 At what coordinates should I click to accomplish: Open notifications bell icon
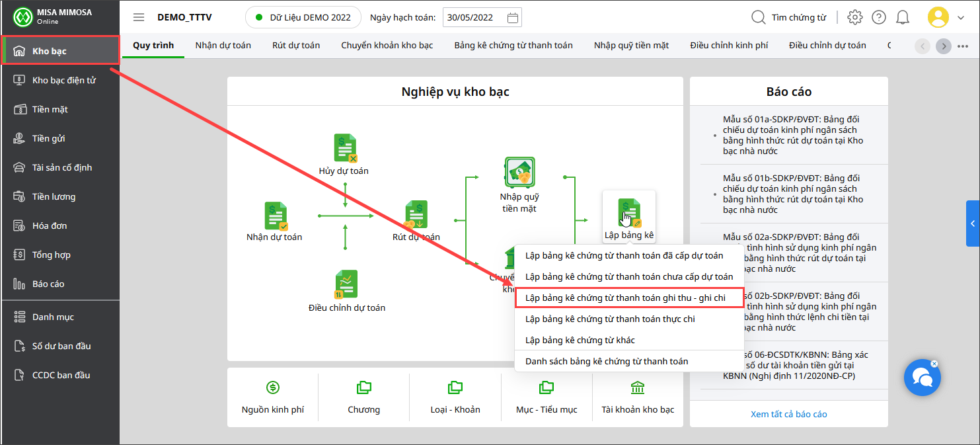pos(903,17)
